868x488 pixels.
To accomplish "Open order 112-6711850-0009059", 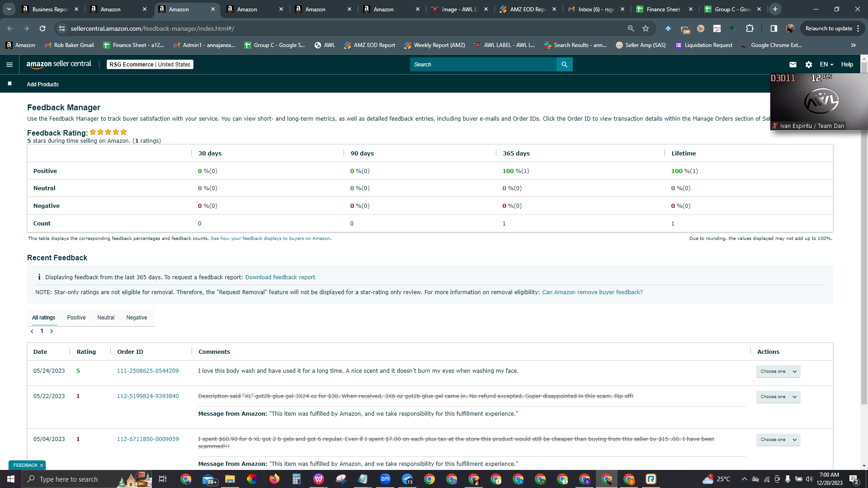I will pyautogui.click(x=148, y=439).
